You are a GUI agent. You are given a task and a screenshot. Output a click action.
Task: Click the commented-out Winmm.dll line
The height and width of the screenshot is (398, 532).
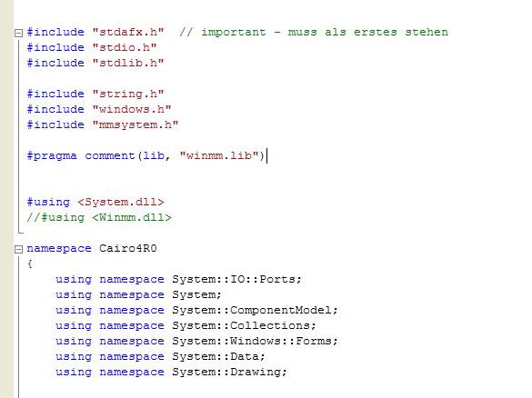[x=99, y=218]
